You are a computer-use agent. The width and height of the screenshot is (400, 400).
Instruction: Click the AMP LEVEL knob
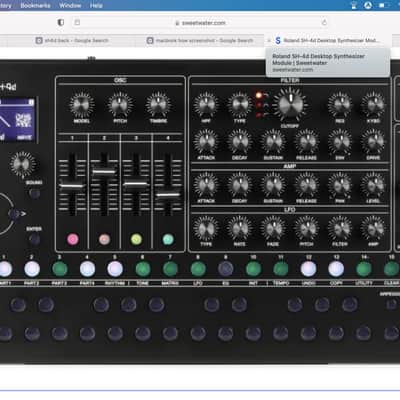[x=373, y=185]
